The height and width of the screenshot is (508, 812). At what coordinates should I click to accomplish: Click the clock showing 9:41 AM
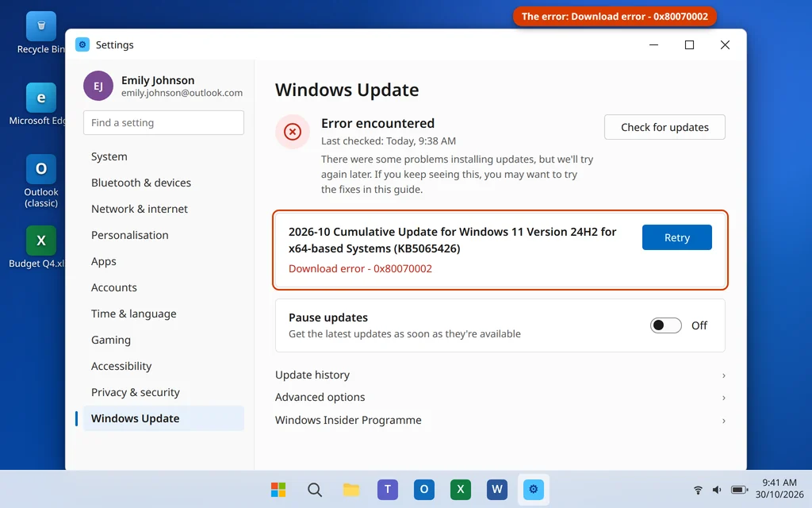(x=779, y=483)
